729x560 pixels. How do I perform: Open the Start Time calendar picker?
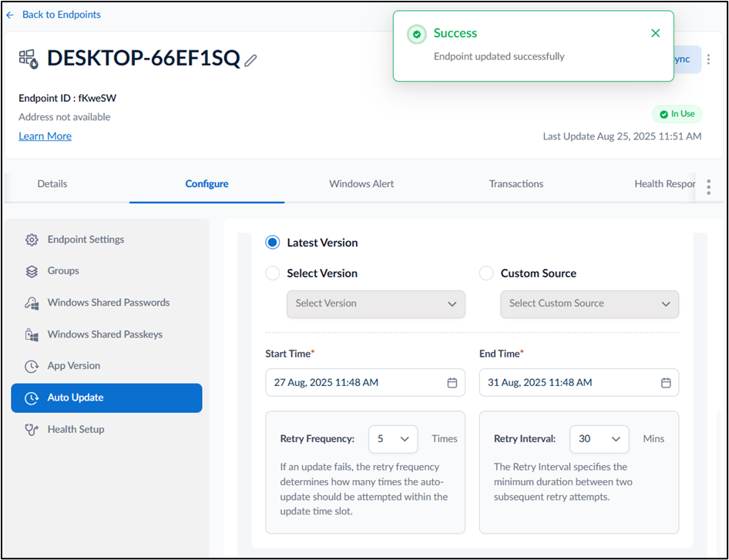452,383
